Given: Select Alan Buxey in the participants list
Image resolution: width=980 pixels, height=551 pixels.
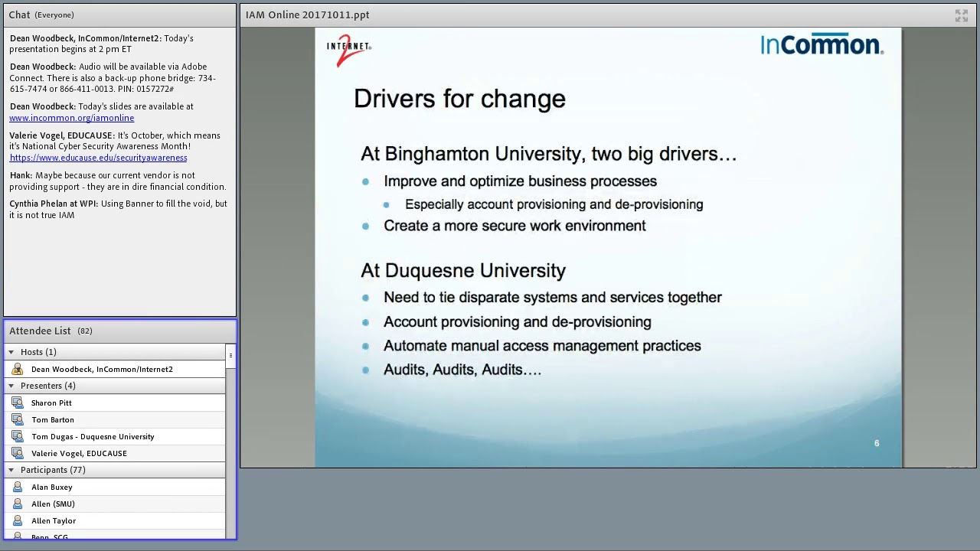Looking at the screenshot, I should [115, 487].
